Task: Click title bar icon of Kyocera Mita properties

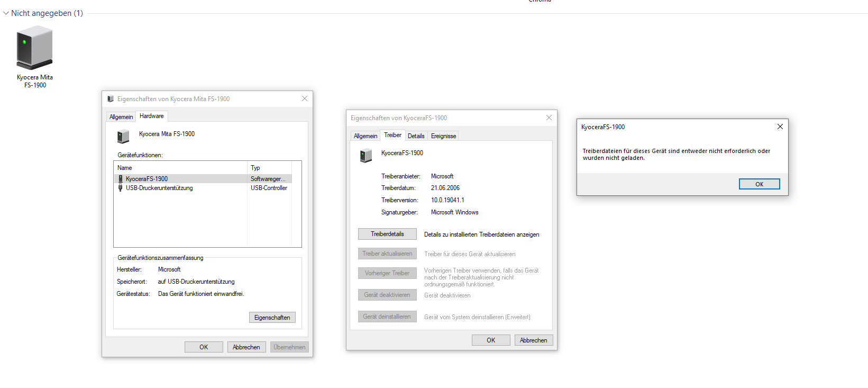Action: (x=111, y=99)
